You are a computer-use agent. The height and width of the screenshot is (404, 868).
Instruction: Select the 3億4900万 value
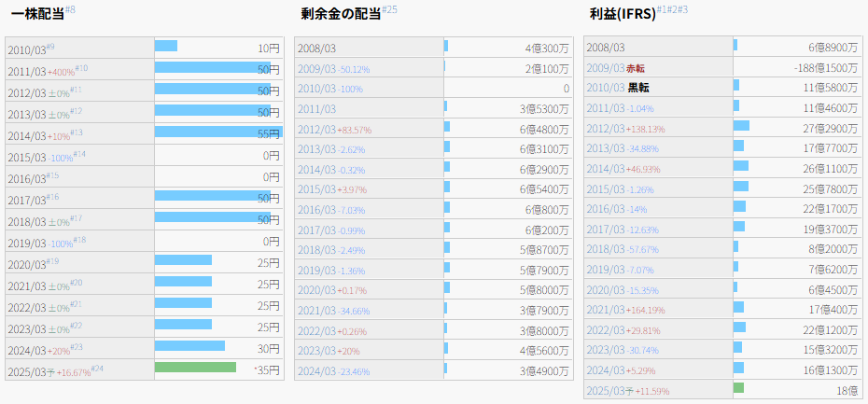[544, 371]
